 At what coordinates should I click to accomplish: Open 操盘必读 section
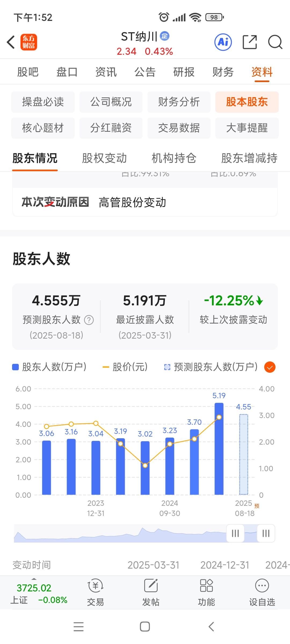(43, 102)
